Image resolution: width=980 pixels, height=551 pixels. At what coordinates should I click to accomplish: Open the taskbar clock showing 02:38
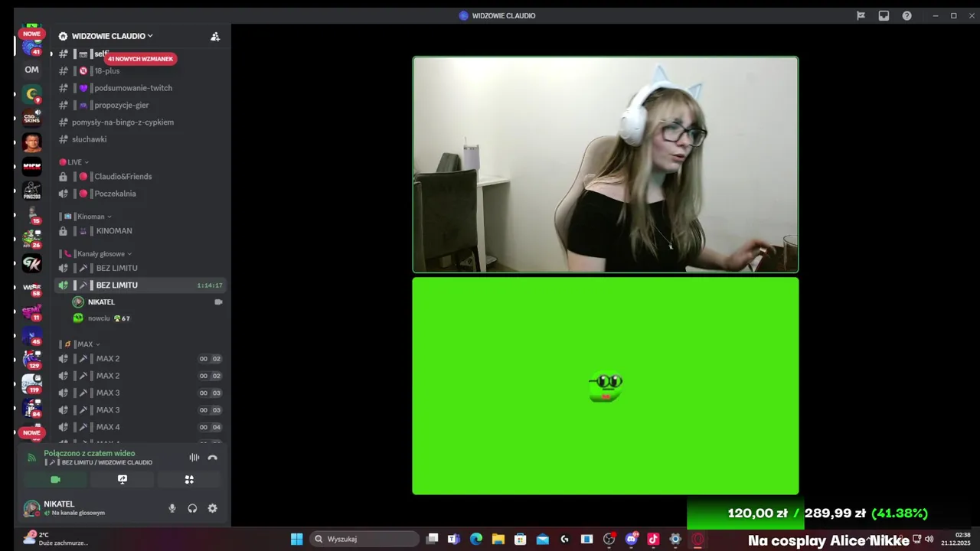point(955,539)
